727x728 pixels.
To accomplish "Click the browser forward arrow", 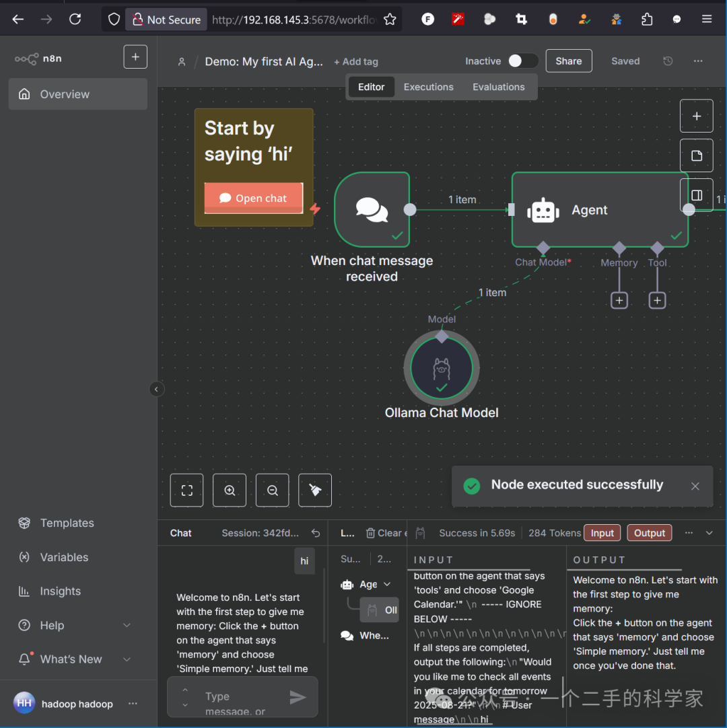I will pyautogui.click(x=46, y=19).
